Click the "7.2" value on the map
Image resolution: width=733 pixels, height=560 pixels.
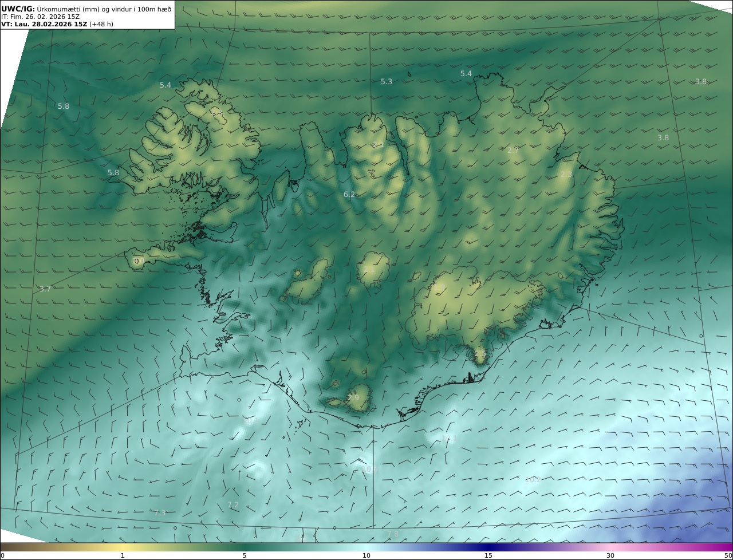[x=233, y=505]
